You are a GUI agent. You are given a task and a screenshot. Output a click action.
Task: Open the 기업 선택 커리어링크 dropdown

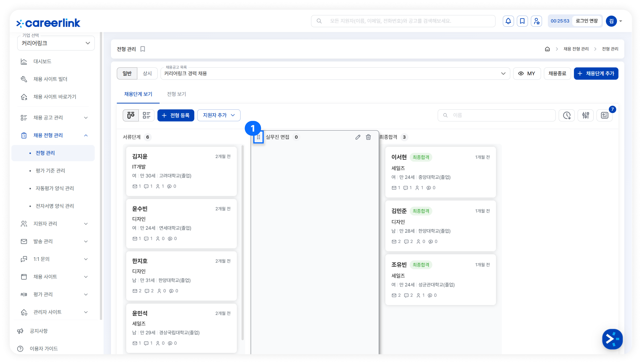click(x=56, y=43)
